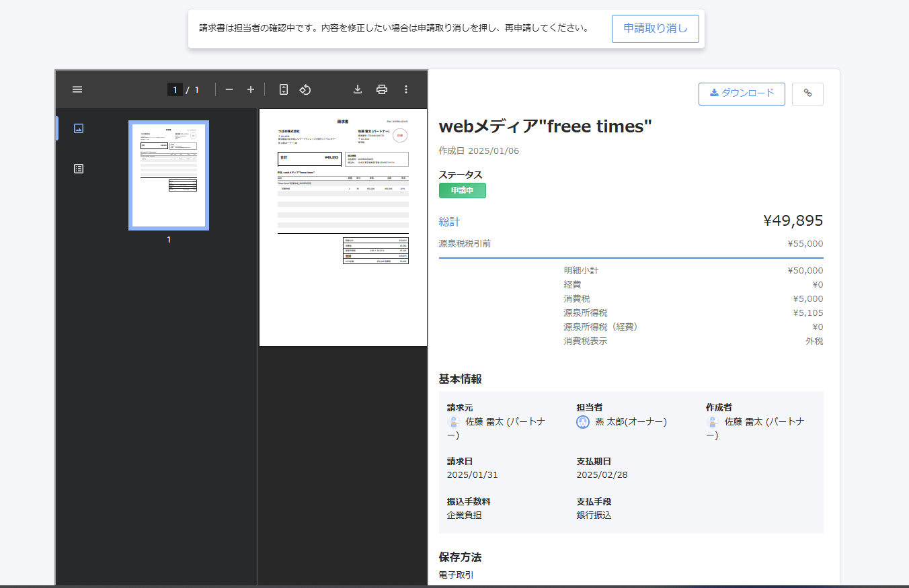Click 燕 太郎 avatar under 担当者

(583, 422)
